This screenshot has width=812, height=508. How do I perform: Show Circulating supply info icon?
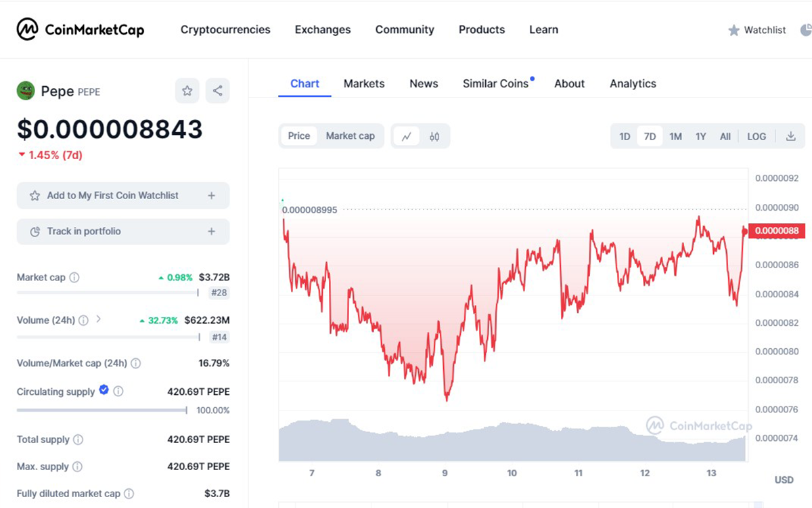click(118, 391)
